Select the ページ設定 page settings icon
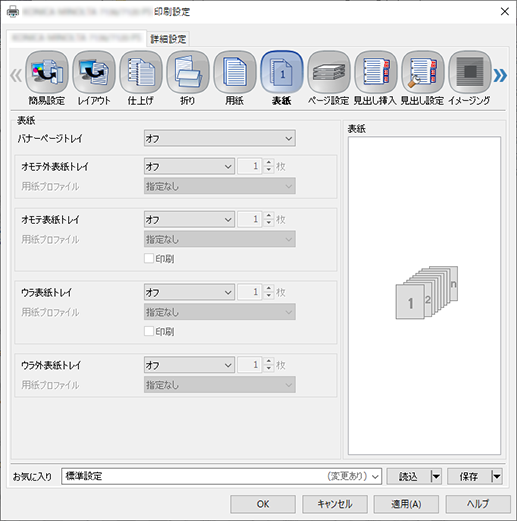Screen dimensions: 517x521 [329, 72]
